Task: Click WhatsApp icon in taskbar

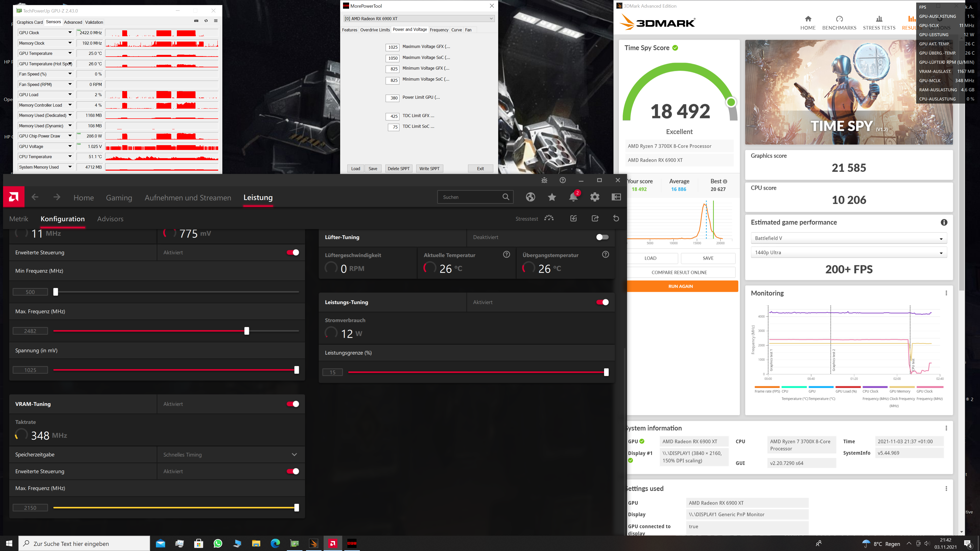Action: pos(218,543)
